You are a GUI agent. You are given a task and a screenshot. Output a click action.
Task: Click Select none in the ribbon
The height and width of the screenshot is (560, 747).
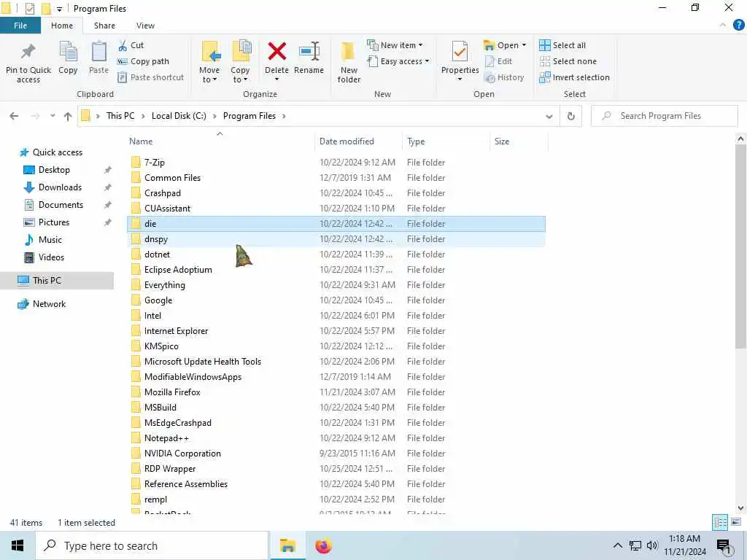coord(568,61)
